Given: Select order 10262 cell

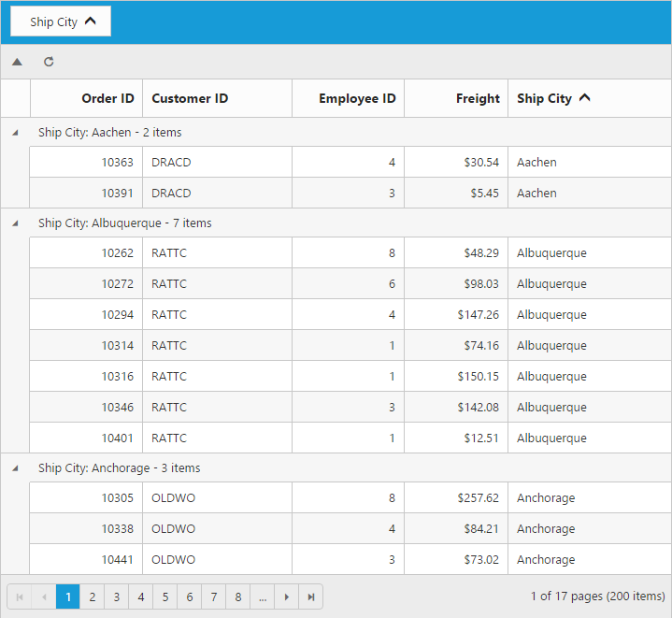Looking at the screenshot, I should (x=86, y=253).
